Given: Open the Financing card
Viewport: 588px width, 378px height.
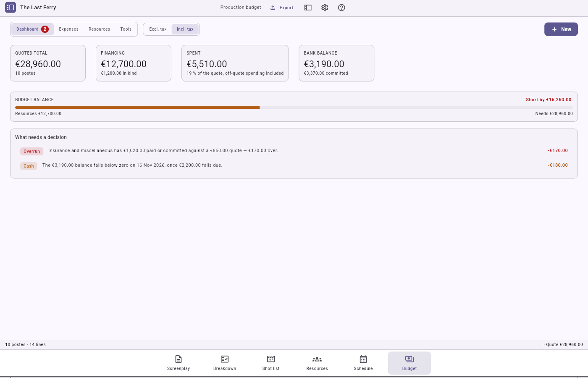Looking at the screenshot, I should [x=134, y=63].
